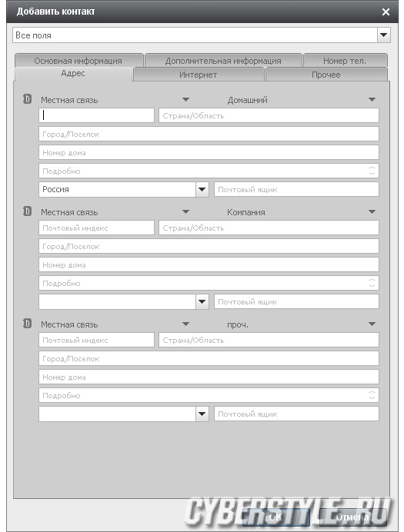Viewport: 404px width, 532px height.
Task: Click Город/Поселок field in Компания block
Action: click(209, 246)
